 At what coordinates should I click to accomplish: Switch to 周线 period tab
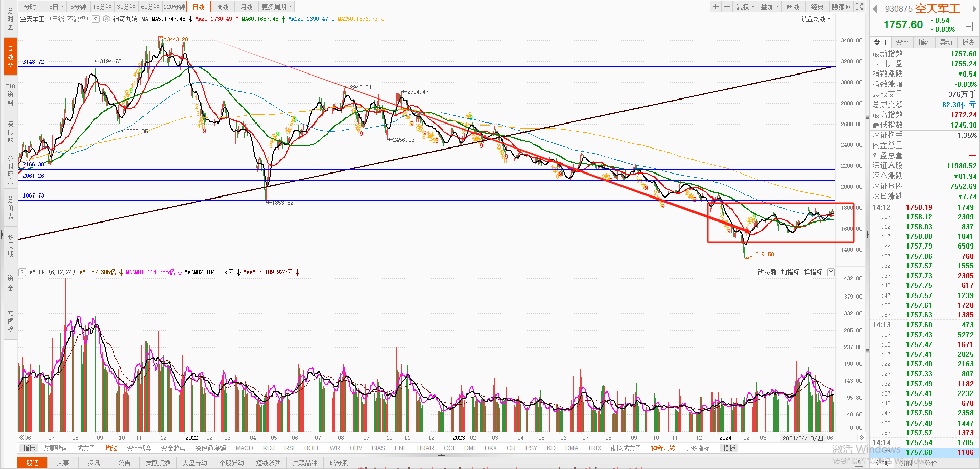[223, 7]
